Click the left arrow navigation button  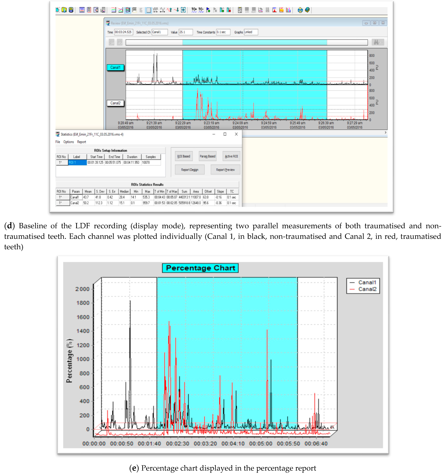[112, 42]
